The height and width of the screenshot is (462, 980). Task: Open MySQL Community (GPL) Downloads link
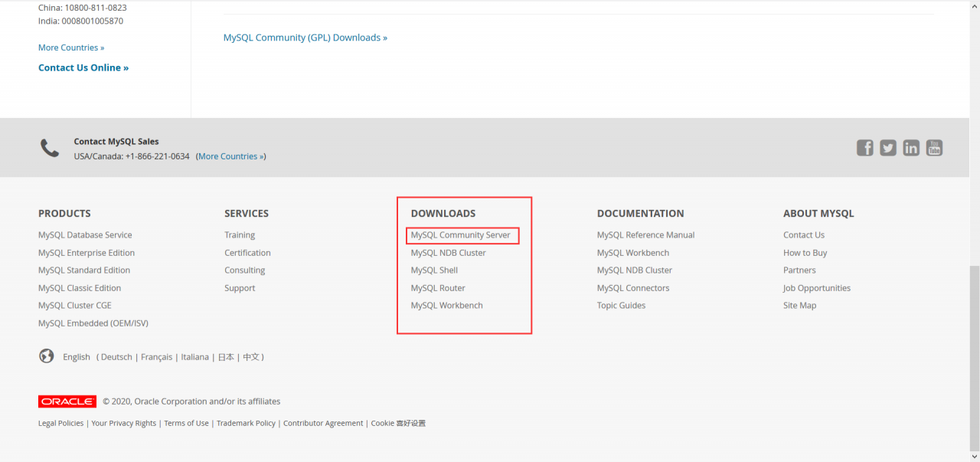(x=305, y=38)
